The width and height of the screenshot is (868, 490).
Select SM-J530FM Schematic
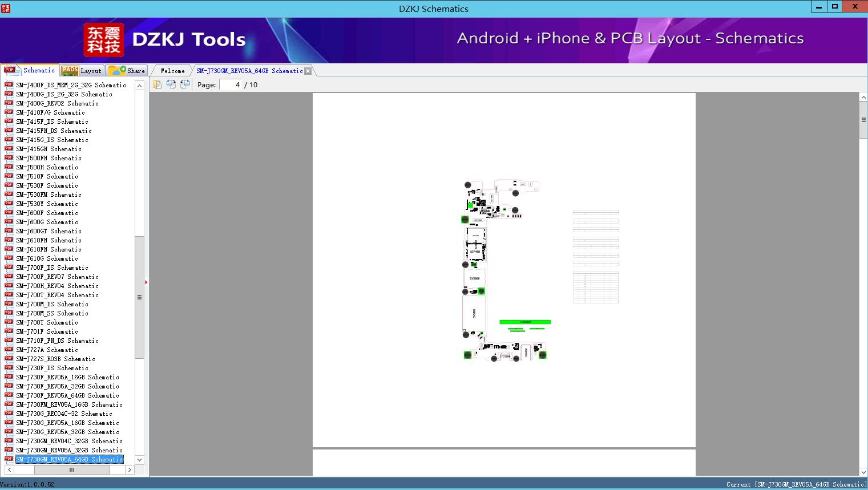point(49,195)
